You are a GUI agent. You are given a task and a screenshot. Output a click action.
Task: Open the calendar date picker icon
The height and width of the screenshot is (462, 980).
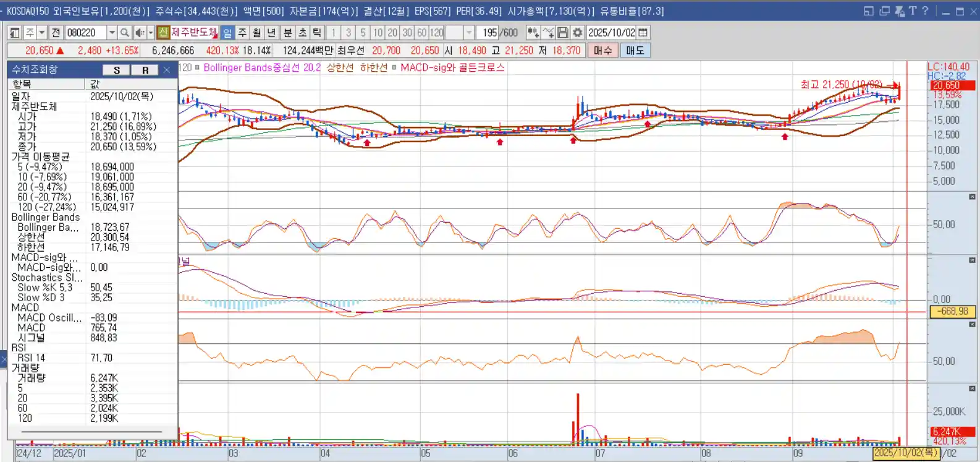pos(643,32)
